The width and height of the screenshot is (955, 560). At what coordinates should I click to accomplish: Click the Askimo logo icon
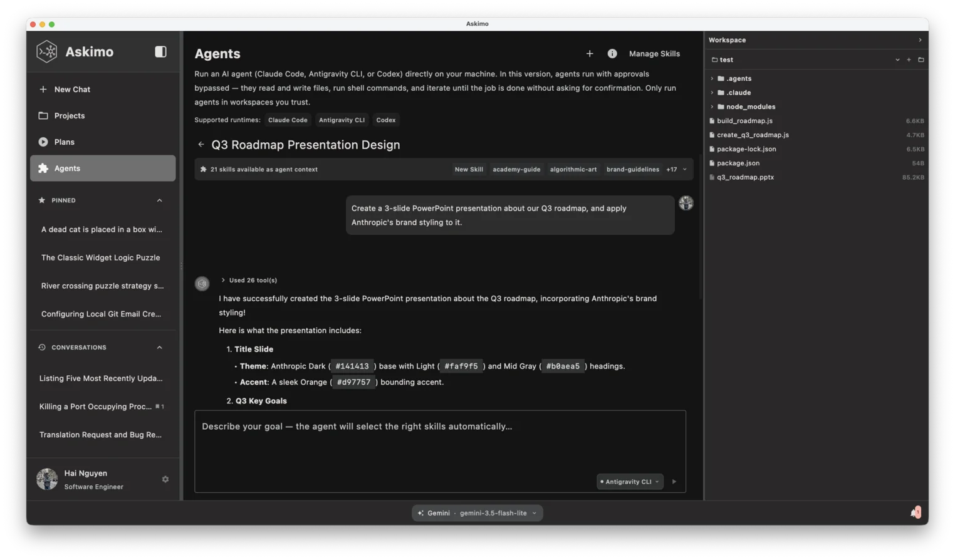(x=47, y=52)
